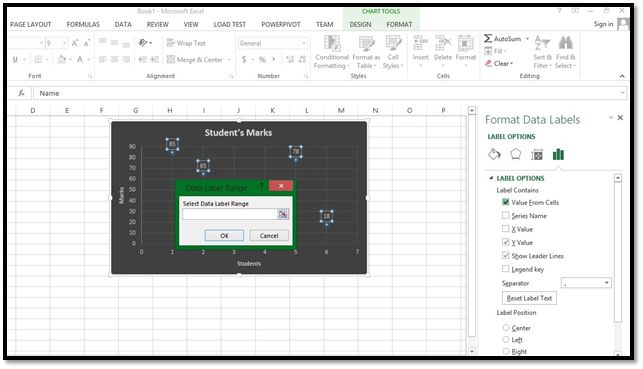Switch to the REVIEW tab

pos(157,25)
